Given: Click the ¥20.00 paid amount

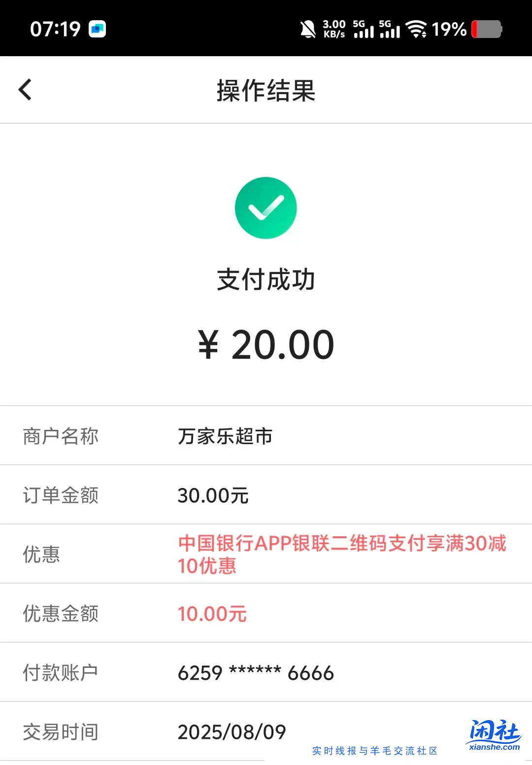Looking at the screenshot, I should (266, 344).
